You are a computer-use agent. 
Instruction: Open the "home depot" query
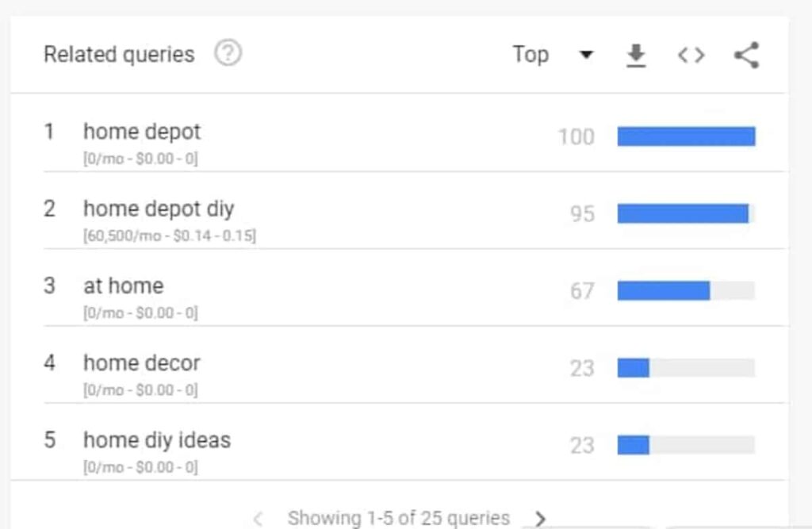142,132
